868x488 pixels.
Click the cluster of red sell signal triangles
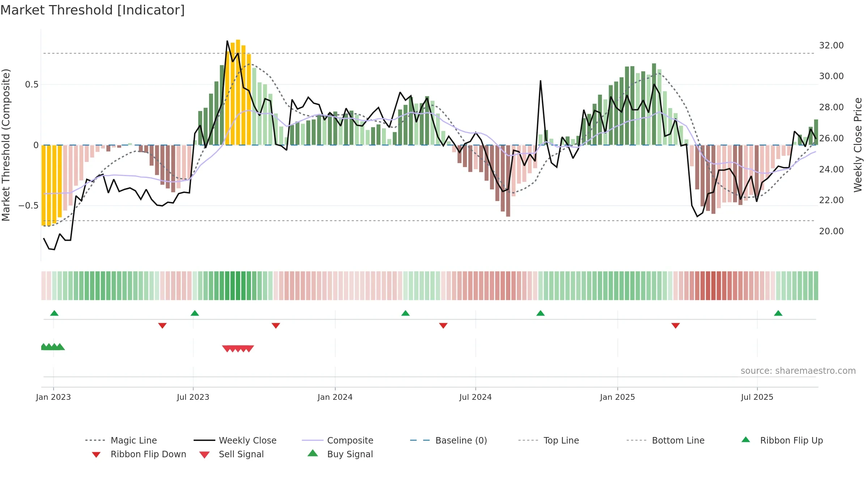tap(238, 349)
